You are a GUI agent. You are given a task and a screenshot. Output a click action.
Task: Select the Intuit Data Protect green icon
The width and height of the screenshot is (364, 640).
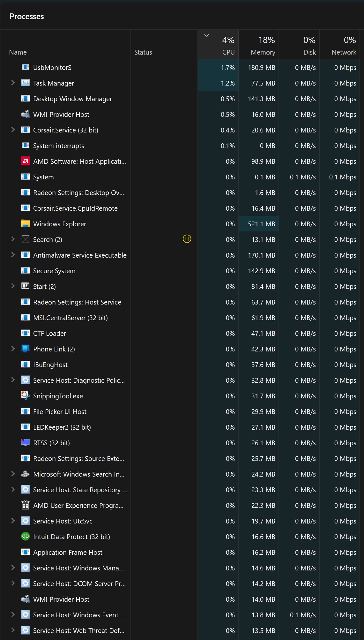pyautogui.click(x=26, y=537)
